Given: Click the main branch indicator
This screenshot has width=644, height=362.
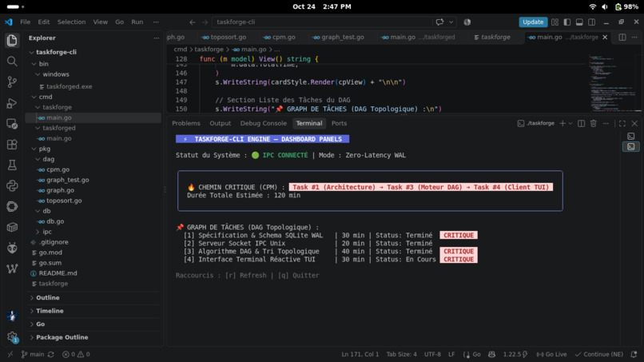Looking at the screenshot, I should [x=33, y=354].
